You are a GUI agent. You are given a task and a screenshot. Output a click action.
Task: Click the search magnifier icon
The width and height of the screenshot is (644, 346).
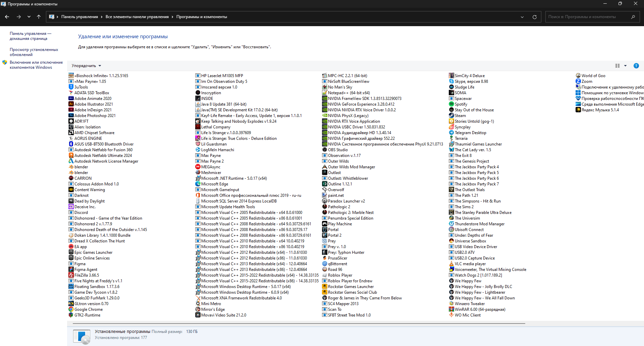pos(633,17)
